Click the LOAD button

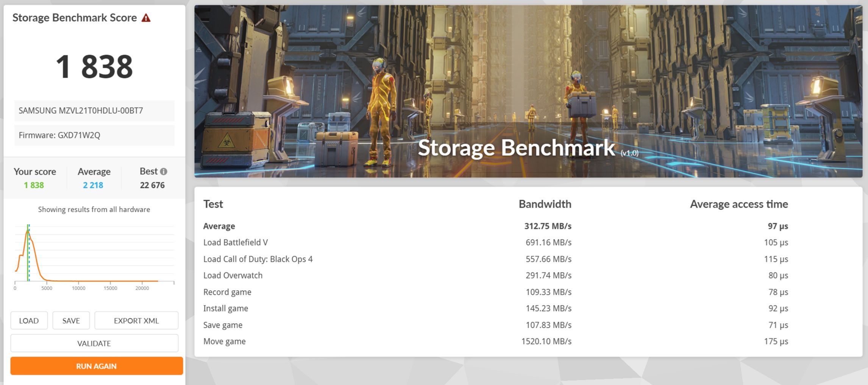coord(29,321)
